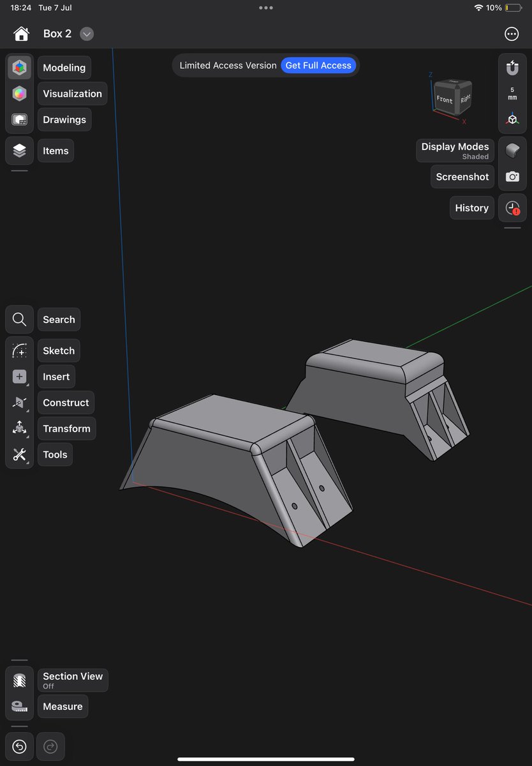Change the 5 mm snap grid value
The image size is (532, 766).
[512, 93]
